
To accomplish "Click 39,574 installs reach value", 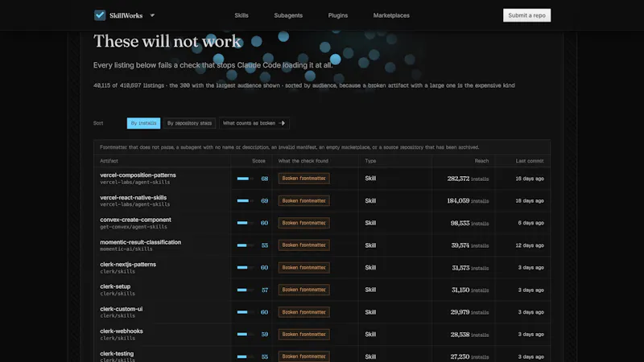I will coord(470,245).
